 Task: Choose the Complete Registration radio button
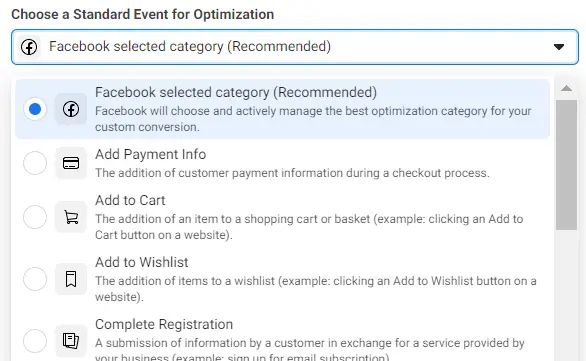(35, 341)
